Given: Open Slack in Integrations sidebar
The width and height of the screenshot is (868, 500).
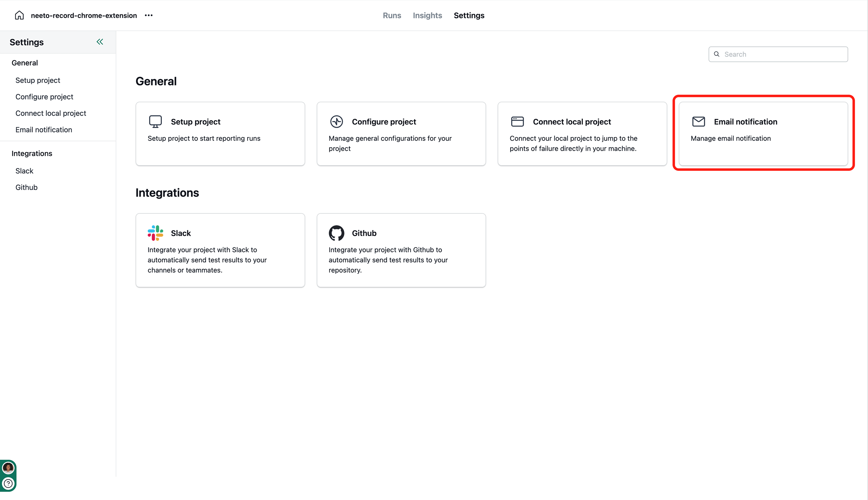Looking at the screenshot, I should 24,171.
